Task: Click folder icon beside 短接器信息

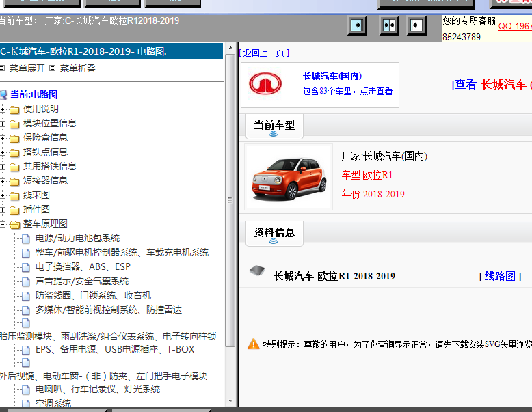Action: (14, 182)
